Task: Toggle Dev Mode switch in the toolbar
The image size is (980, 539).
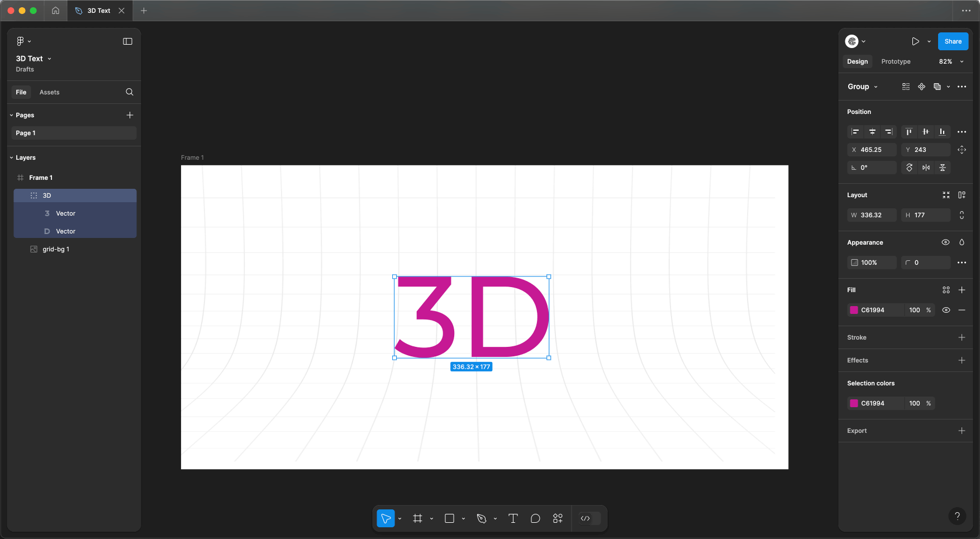Action: (589, 518)
